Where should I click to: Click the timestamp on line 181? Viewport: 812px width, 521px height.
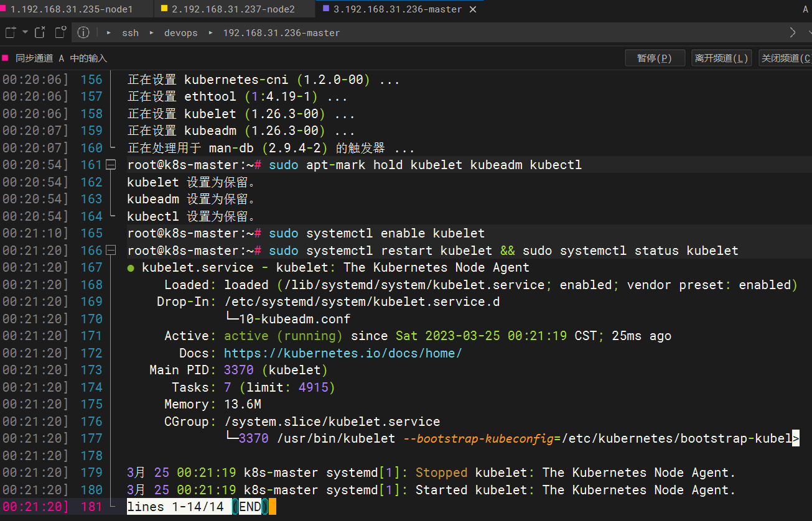[35, 507]
